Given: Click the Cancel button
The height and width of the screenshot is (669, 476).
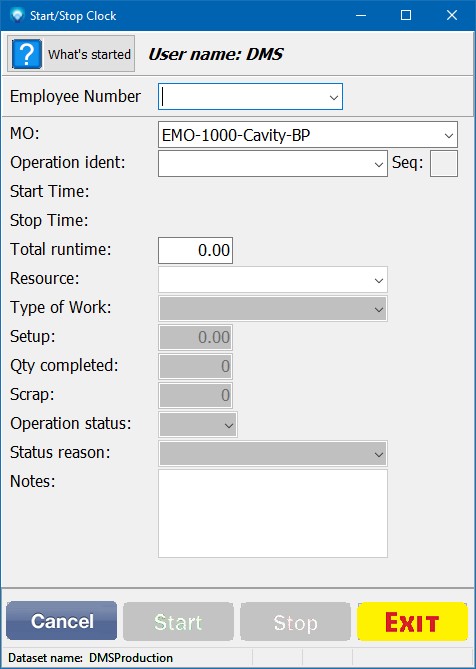Looking at the screenshot, I should (61, 621).
